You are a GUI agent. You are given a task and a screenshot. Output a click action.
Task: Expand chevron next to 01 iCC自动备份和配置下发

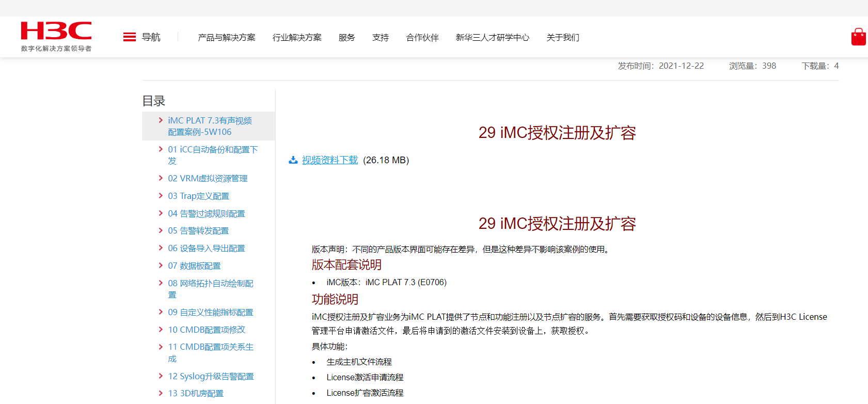[x=161, y=149]
